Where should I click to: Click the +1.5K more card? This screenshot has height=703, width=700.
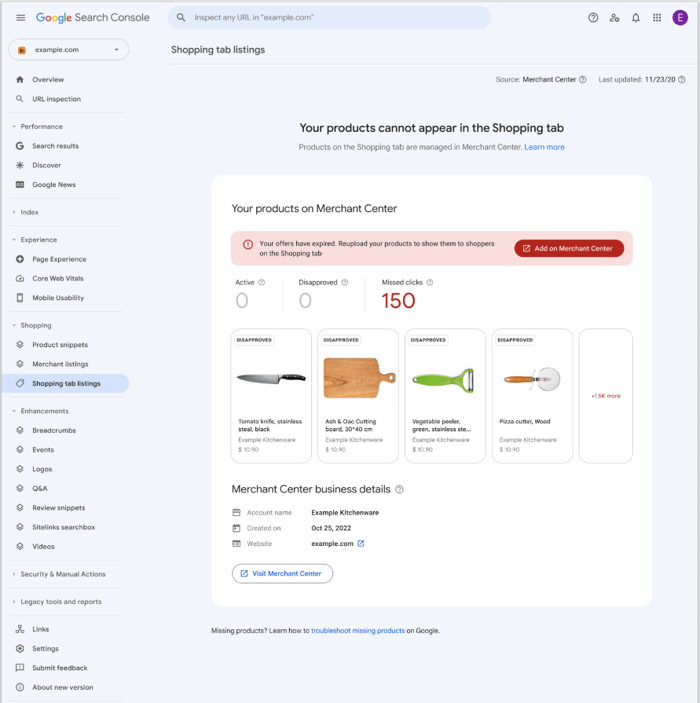(605, 396)
